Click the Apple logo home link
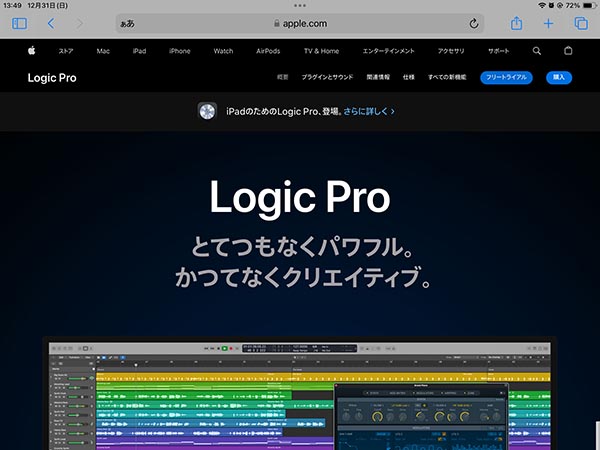Viewport: 600px width, 450px height. click(32, 51)
